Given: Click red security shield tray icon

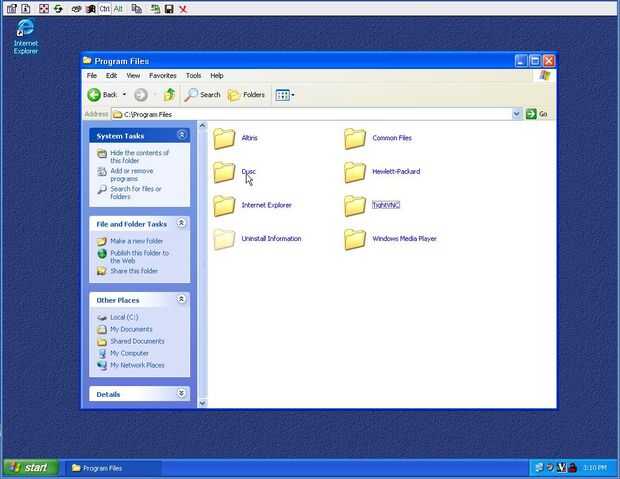Looking at the screenshot, I should 572,468.
